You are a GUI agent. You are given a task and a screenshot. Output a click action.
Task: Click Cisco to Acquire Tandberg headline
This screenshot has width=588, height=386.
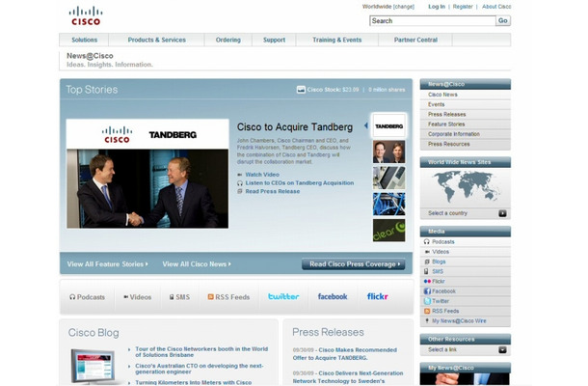(295, 127)
